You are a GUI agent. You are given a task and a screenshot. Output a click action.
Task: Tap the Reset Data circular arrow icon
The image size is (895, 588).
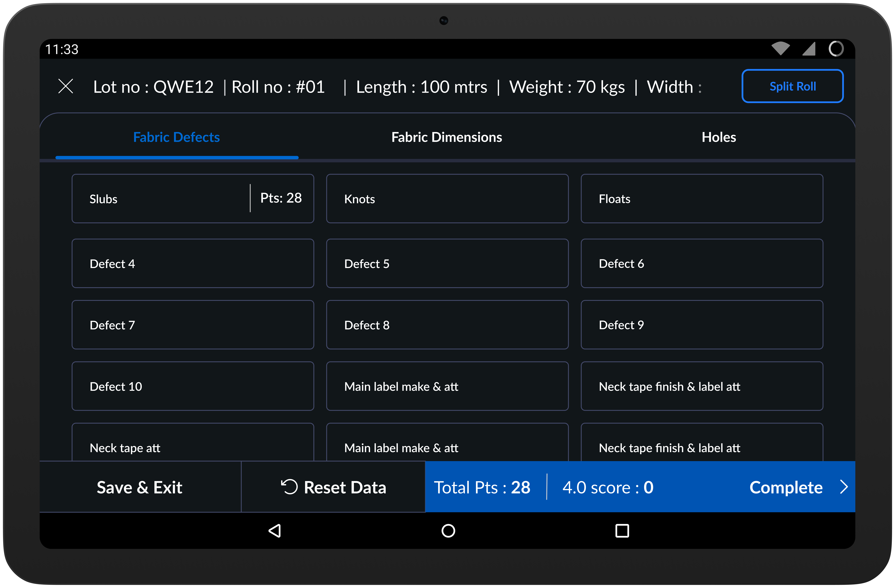[x=289, y=487]
